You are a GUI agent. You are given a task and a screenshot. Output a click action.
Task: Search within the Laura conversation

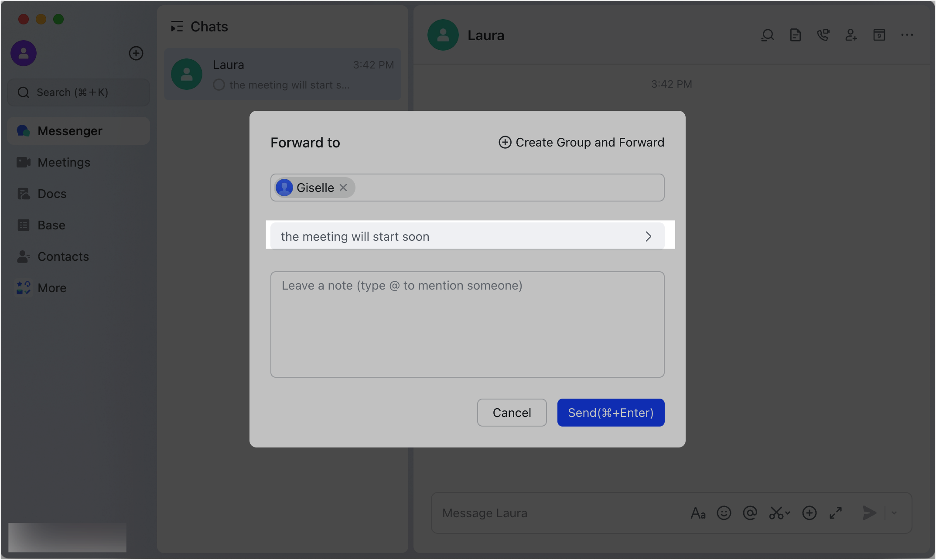pos(768,35)
